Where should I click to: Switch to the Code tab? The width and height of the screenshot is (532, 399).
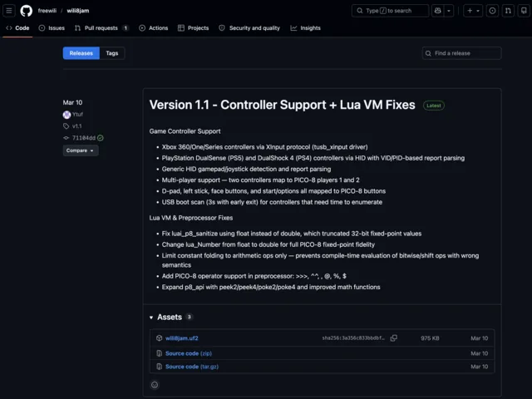pyautogui.click(x=17, y=27)
